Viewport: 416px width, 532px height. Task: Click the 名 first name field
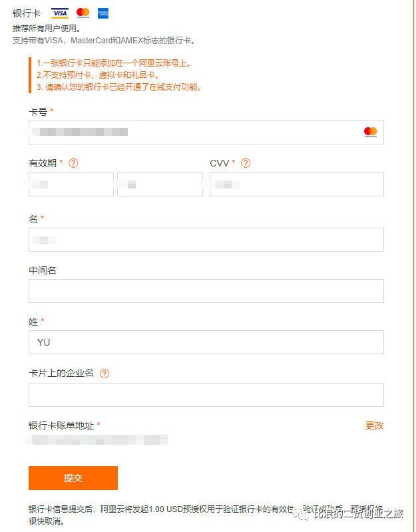(x=206, y=240)
